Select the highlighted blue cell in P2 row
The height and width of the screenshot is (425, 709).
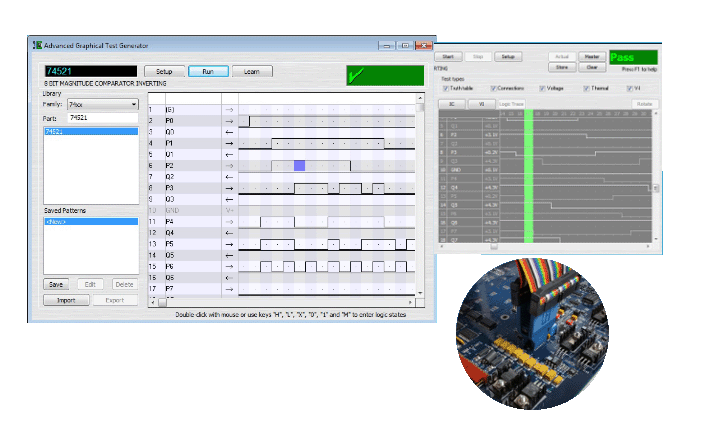[299, 165]
